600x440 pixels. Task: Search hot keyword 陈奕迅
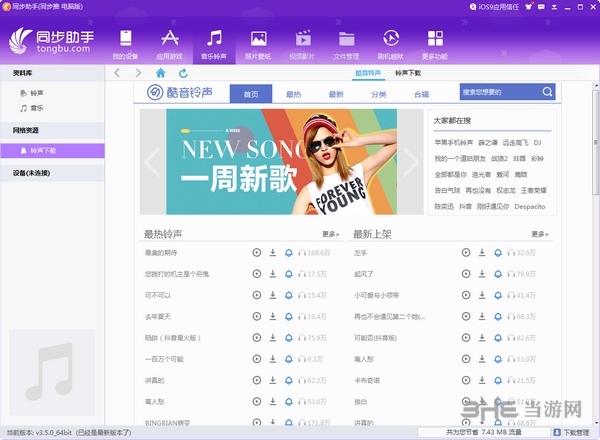tap(444, 207)
